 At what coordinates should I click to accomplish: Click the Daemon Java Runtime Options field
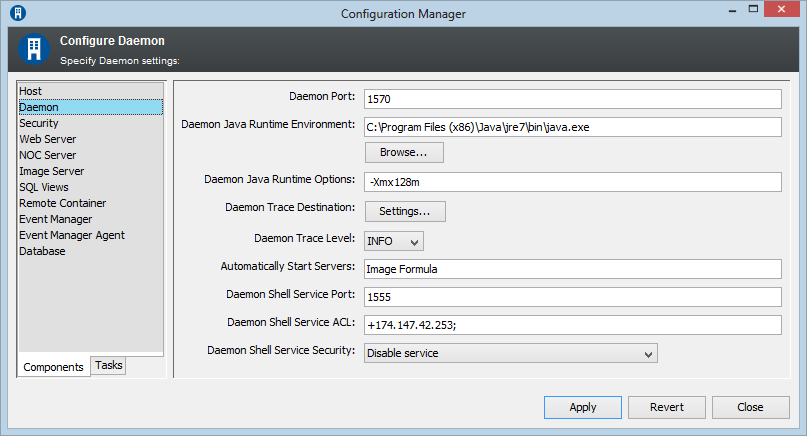(x=573, y=182)
